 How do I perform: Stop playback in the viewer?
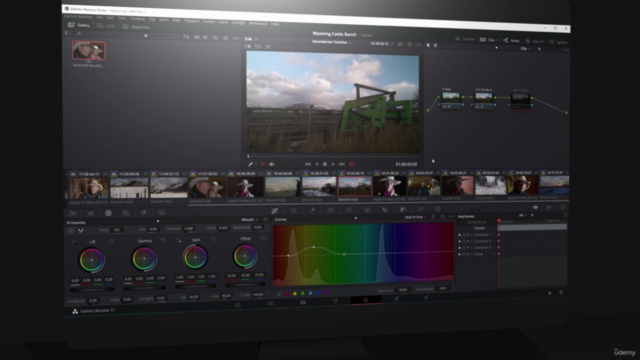tap(325, 164)
